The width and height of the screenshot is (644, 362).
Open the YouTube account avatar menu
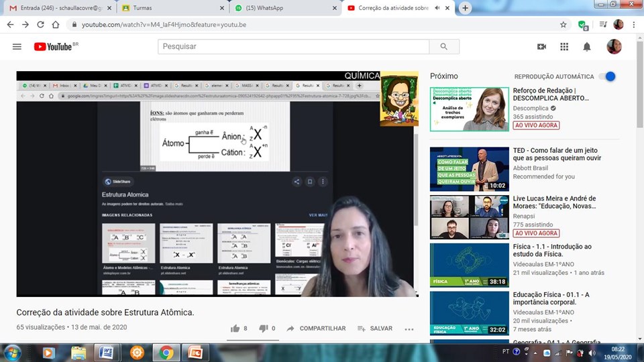click(614, 46)
